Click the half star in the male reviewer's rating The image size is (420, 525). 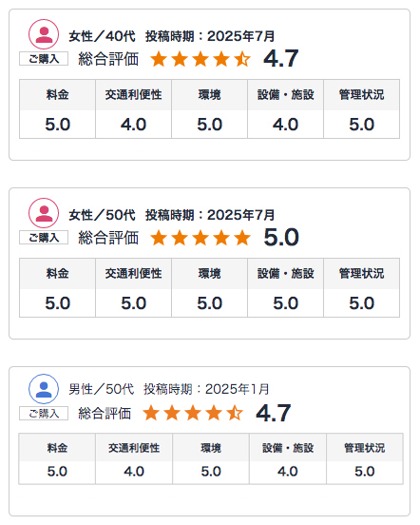pos(235,413)
